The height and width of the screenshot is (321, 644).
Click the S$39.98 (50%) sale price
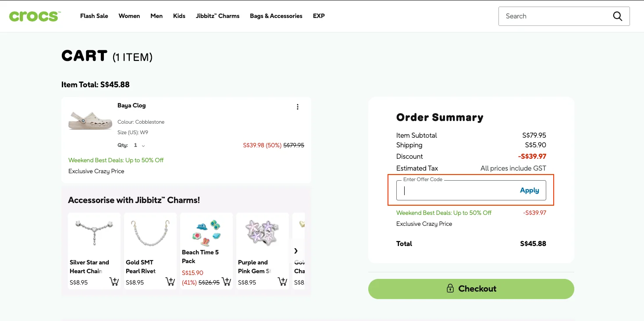[262, 145]
